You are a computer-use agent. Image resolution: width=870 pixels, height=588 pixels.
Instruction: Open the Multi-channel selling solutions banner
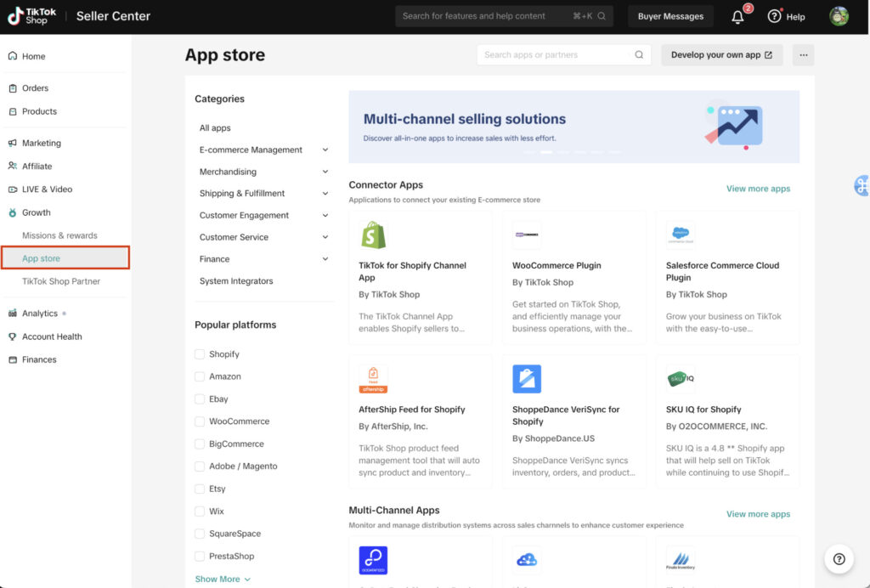(573, 127)
